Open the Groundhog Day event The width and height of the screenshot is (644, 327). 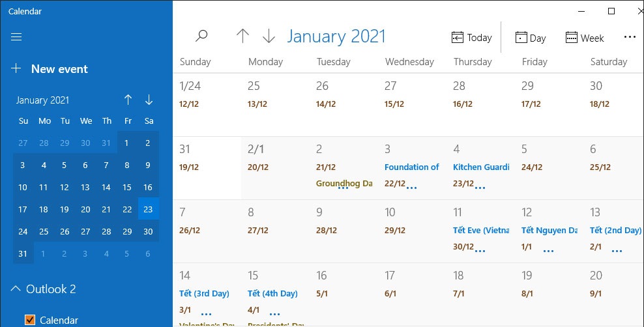pos(344,184)
